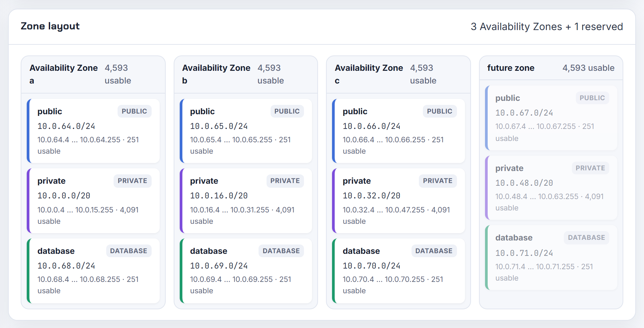The width and height of the screenshot is (644, 328).
Task: Select DATABASE badge in Availability Zone b
Action: click(281, 251)
